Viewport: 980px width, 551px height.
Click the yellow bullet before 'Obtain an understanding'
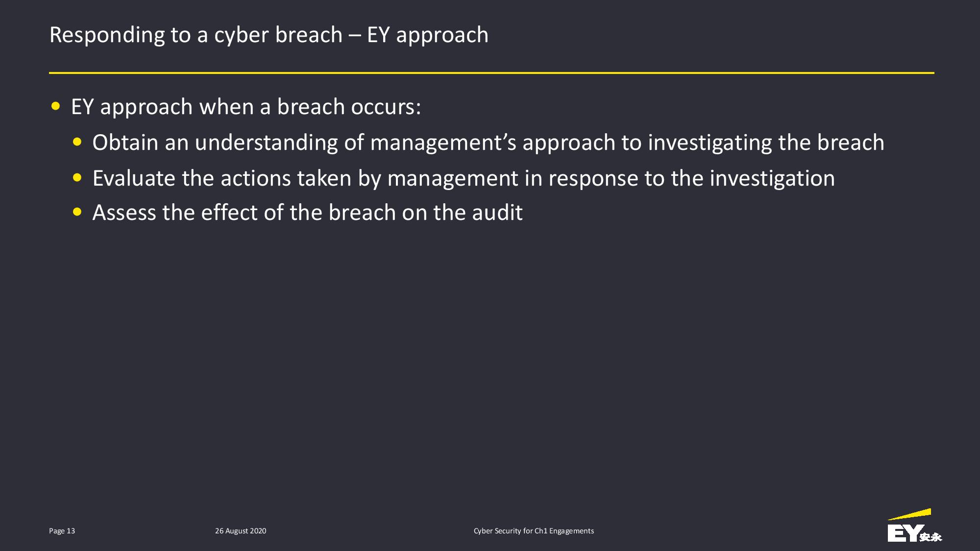[x=77, y=142]
